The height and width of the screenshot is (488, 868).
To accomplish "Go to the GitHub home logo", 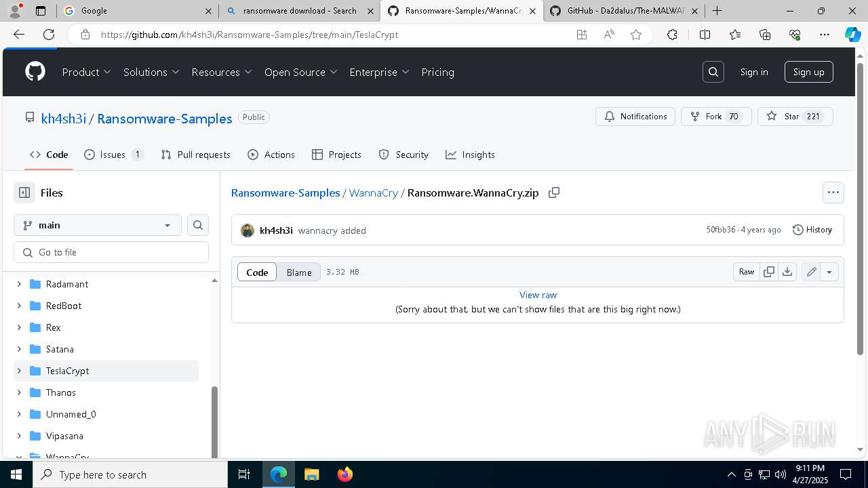I will [x=35, y=72].
